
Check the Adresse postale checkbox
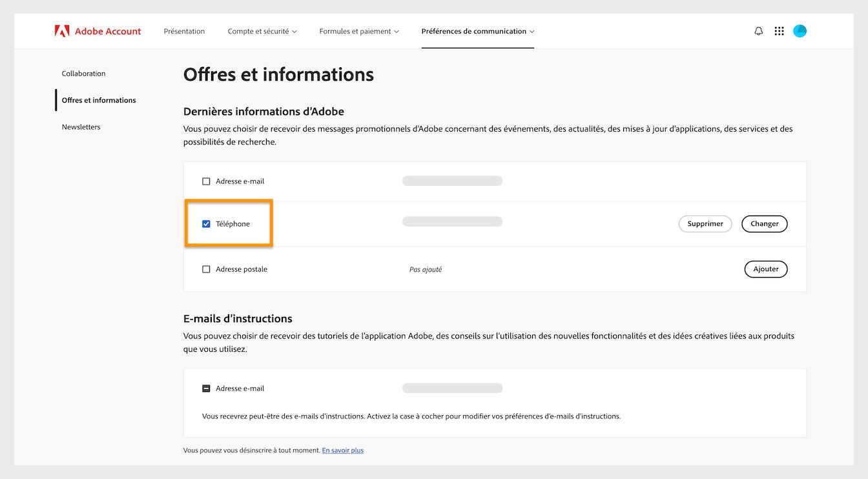(x=206, y=269)
